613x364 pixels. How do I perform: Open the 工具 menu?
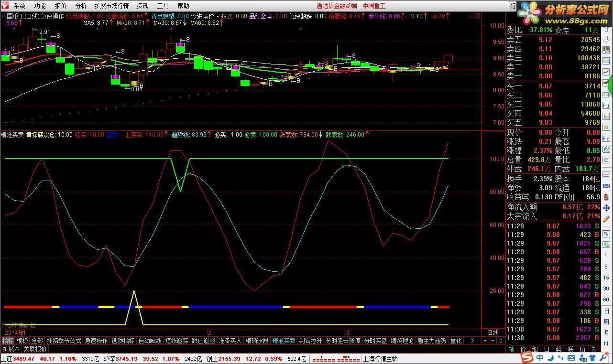[163, 6]
